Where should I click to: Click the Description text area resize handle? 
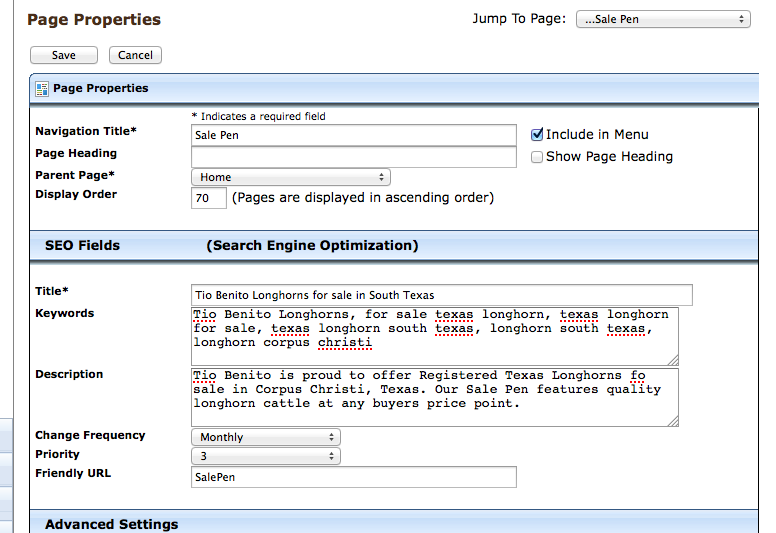pos(673,421)
